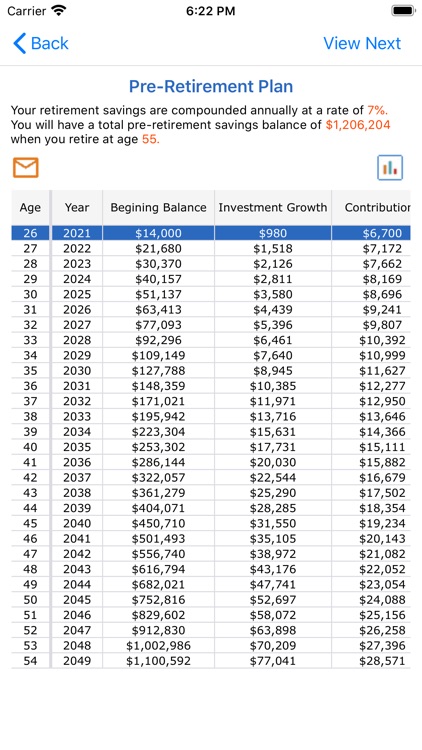Tap the Back chevron arrow

pos(20,44)
